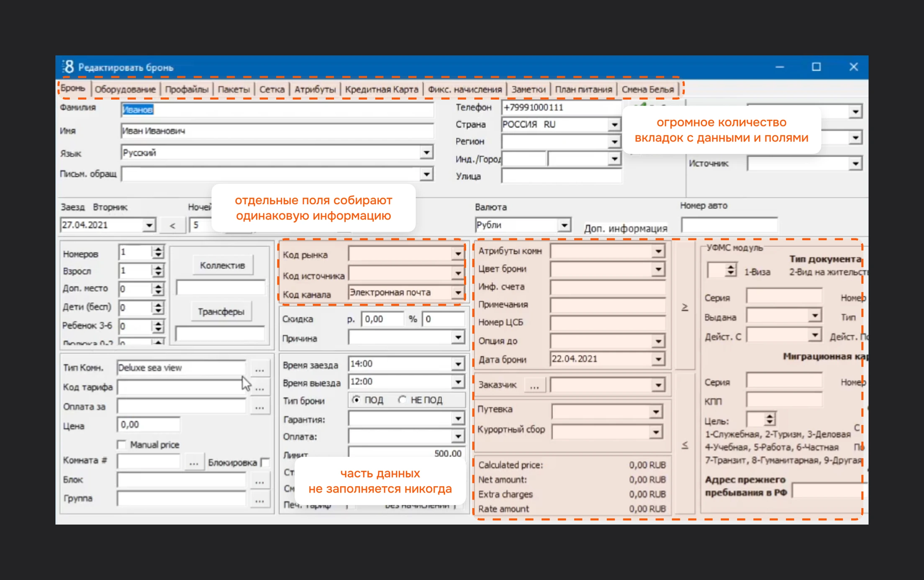Viewport: 924px width, 580px height.
Task: Click the Доп. информация button
Action: pos(626,228)
